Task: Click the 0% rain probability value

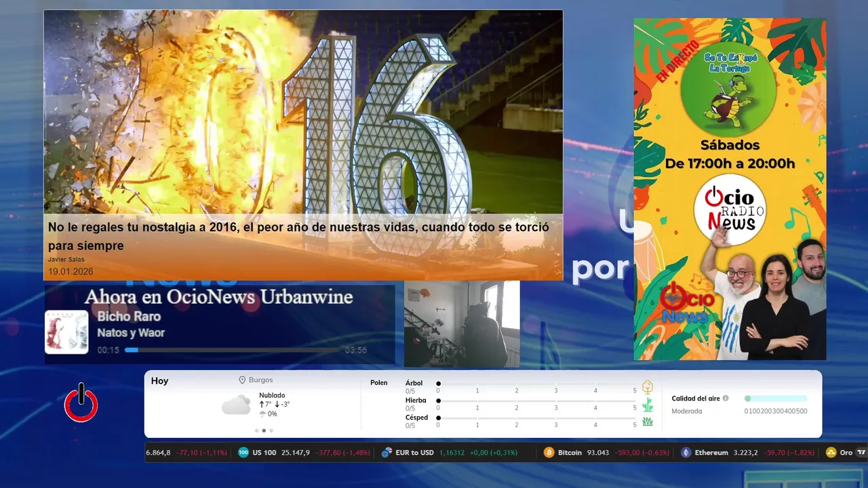Action: click(x=273, y=414)
